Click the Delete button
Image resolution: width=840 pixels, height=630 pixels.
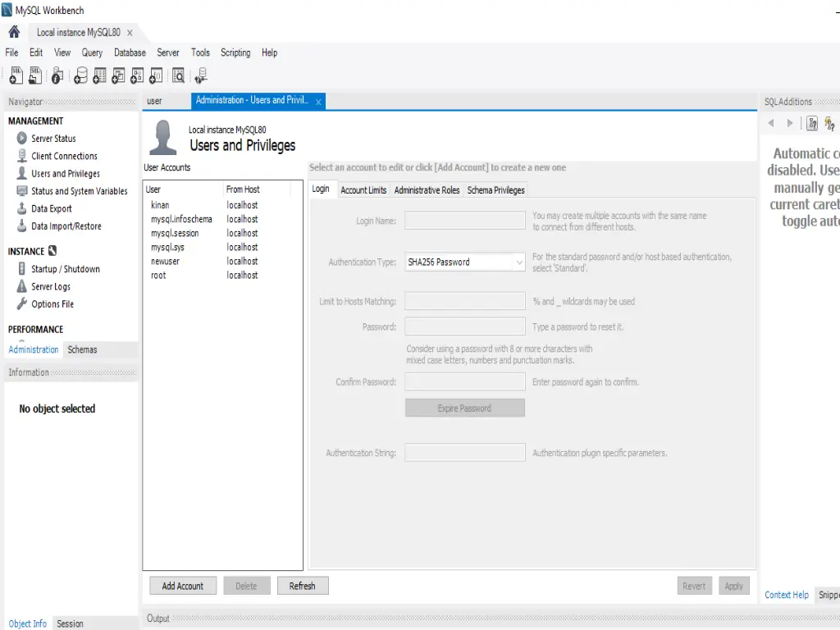point(246,586)
